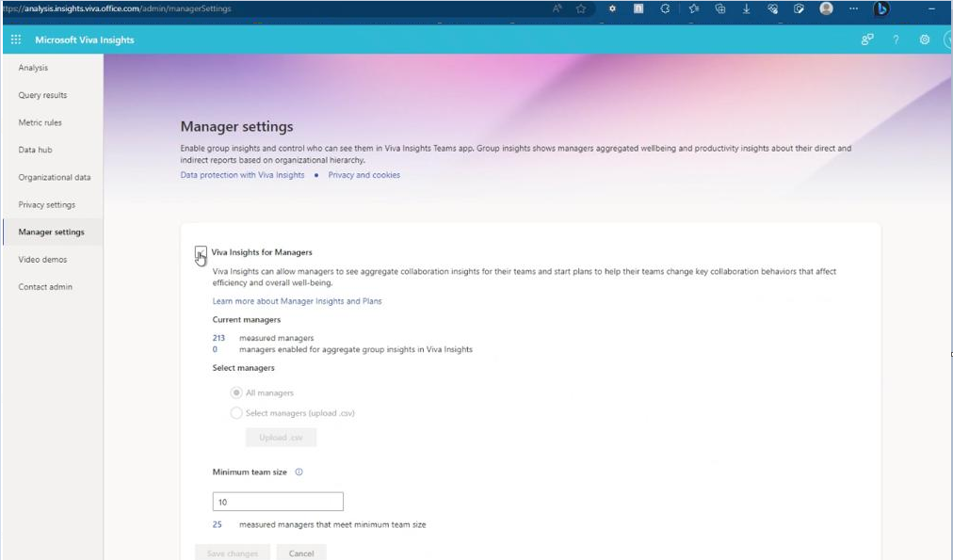953x560 pixels.
Task: Click the browser address bar URL
Action: pos(118,8)
